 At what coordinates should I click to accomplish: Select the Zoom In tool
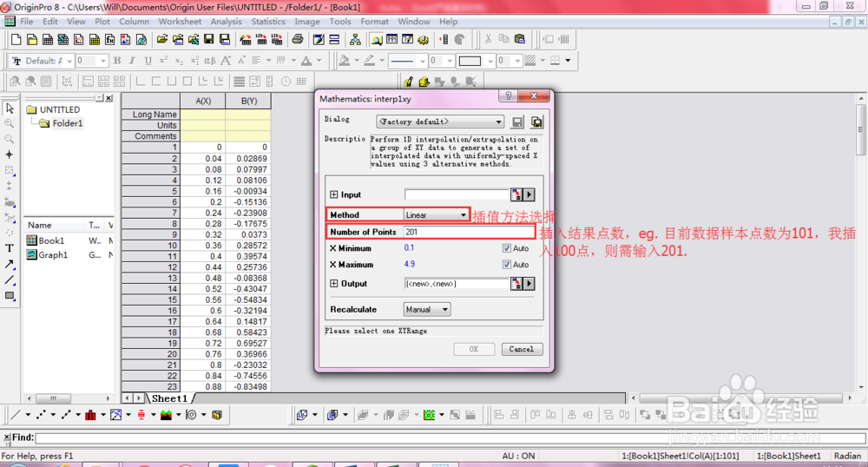point(10,123)
